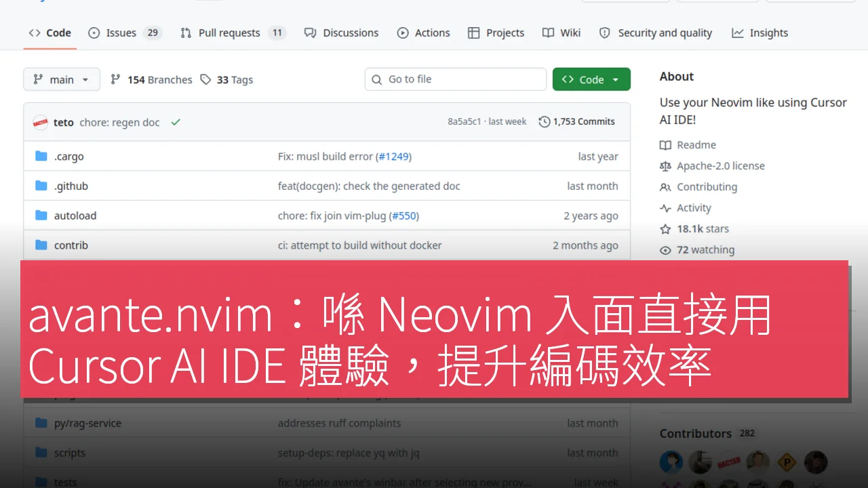The height and width of the screenshot is (488, 868).
Task: Click the eye icon beside 72 watching
Action: pos(665,250)
